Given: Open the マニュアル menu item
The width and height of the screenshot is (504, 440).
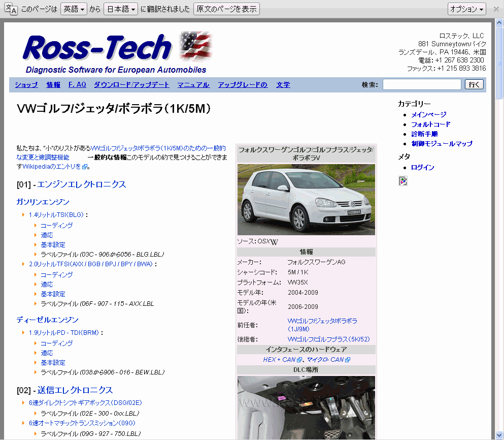Looking at the screenshot, I should point(193,85).
